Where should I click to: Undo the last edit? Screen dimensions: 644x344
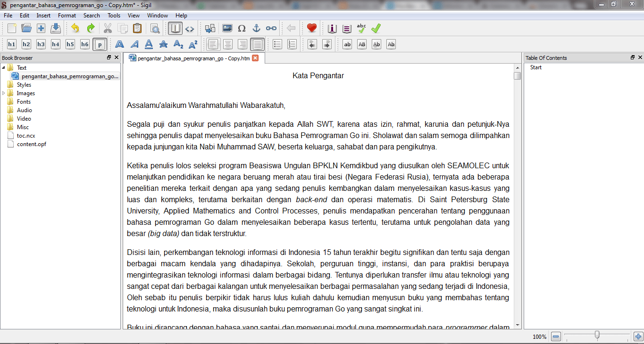[75, 28]
